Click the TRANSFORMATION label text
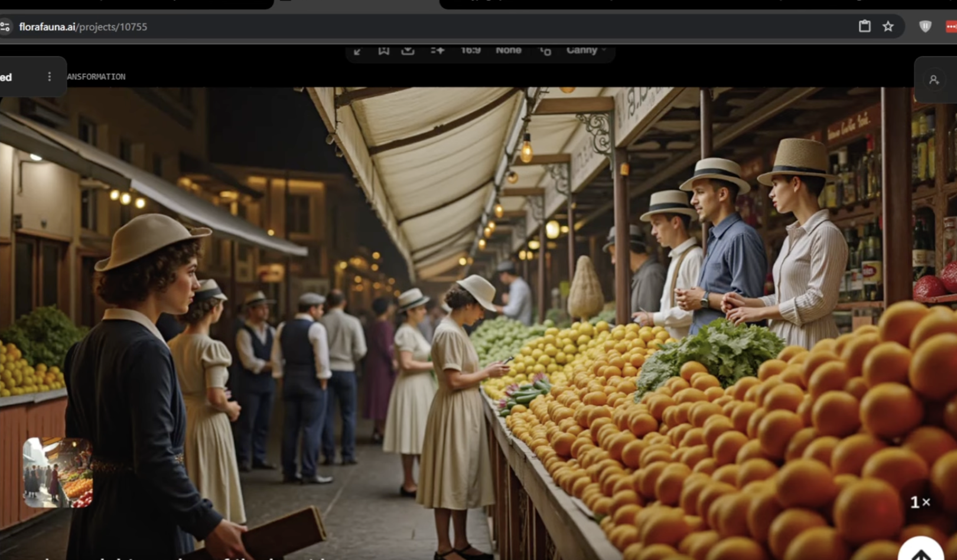Screen dimensions: 957x560 (x=96, y=77)
